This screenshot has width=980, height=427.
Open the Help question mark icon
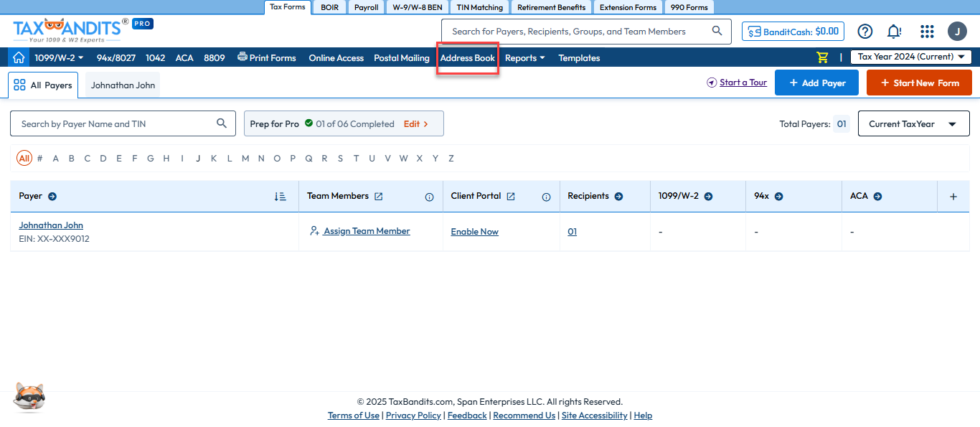[x=865, y=32]
